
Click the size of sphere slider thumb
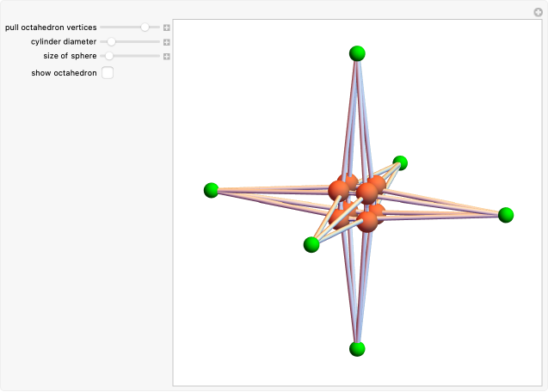(109, 57)
